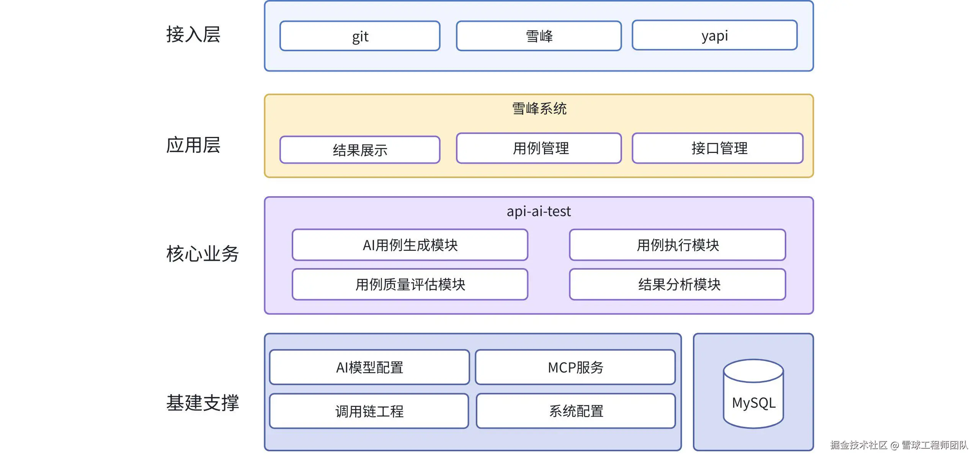Select the MCP服务 box

pyautogui.click(x=575, y=368)
